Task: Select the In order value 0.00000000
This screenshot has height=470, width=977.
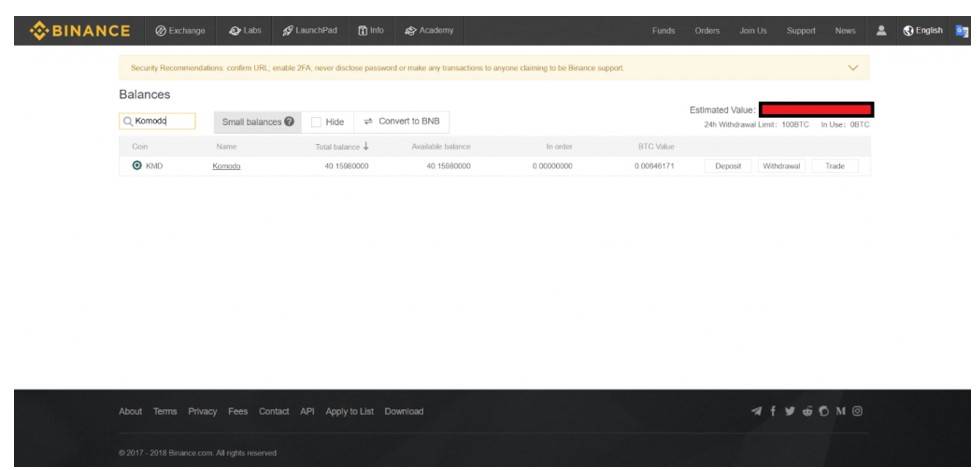Action: [x=553, y=166]
